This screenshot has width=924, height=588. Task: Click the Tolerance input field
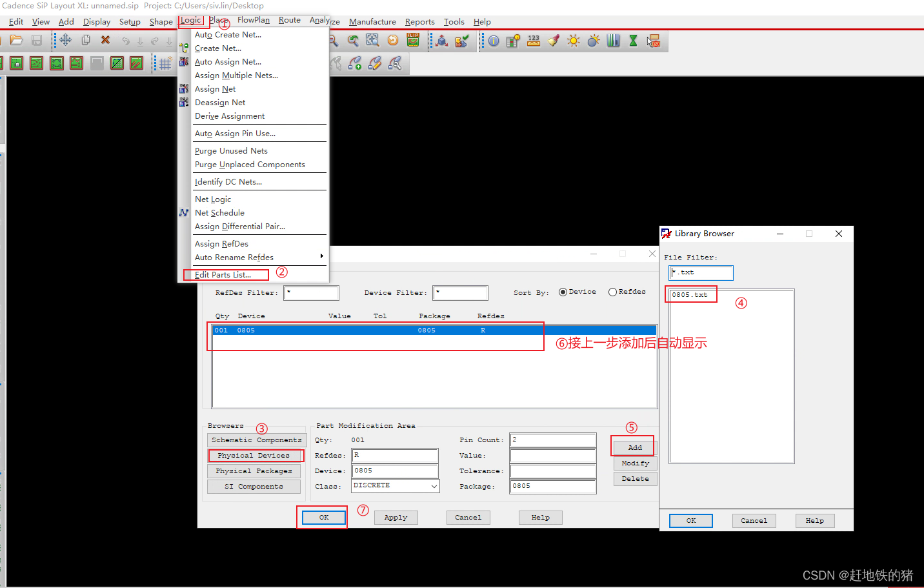(x=553, y=471)
